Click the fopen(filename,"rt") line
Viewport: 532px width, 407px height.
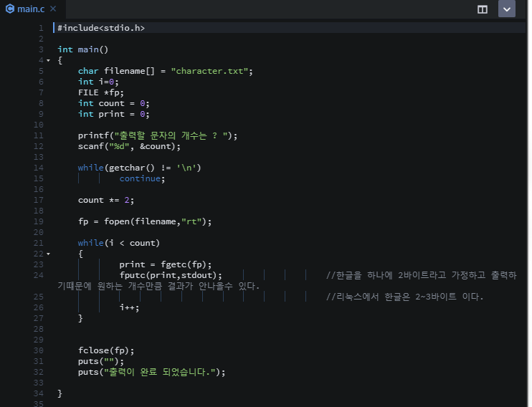pos(145,221)
